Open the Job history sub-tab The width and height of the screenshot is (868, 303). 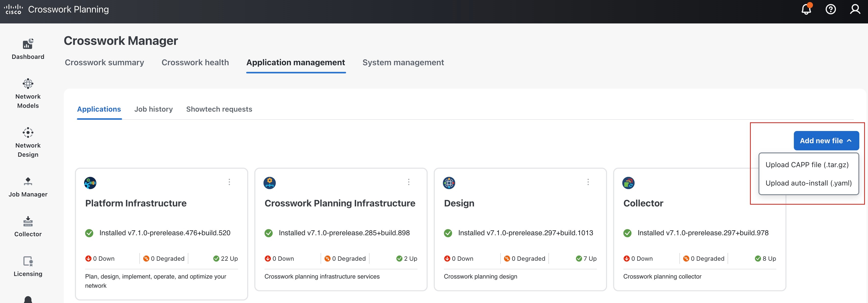(153, 109)
